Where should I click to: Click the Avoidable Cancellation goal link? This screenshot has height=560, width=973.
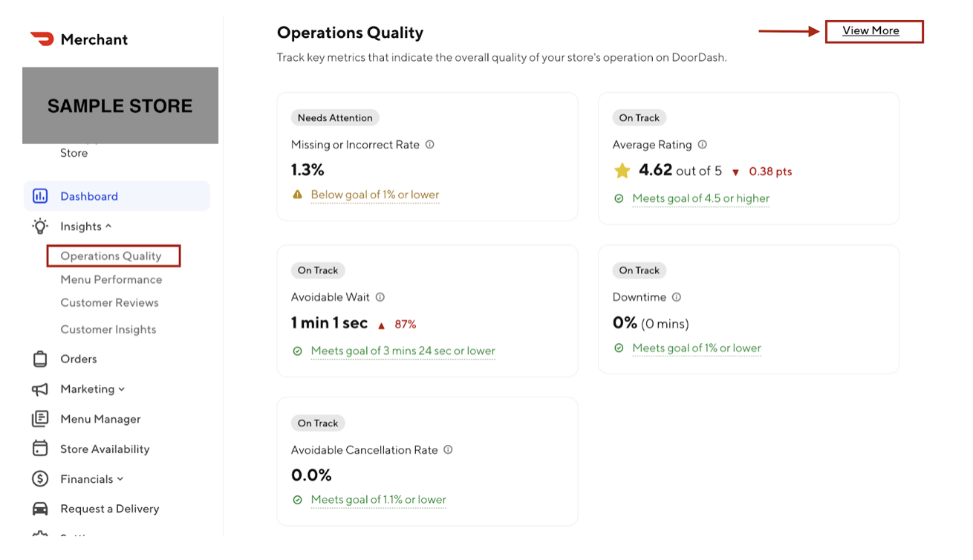[x=379, y=500]
